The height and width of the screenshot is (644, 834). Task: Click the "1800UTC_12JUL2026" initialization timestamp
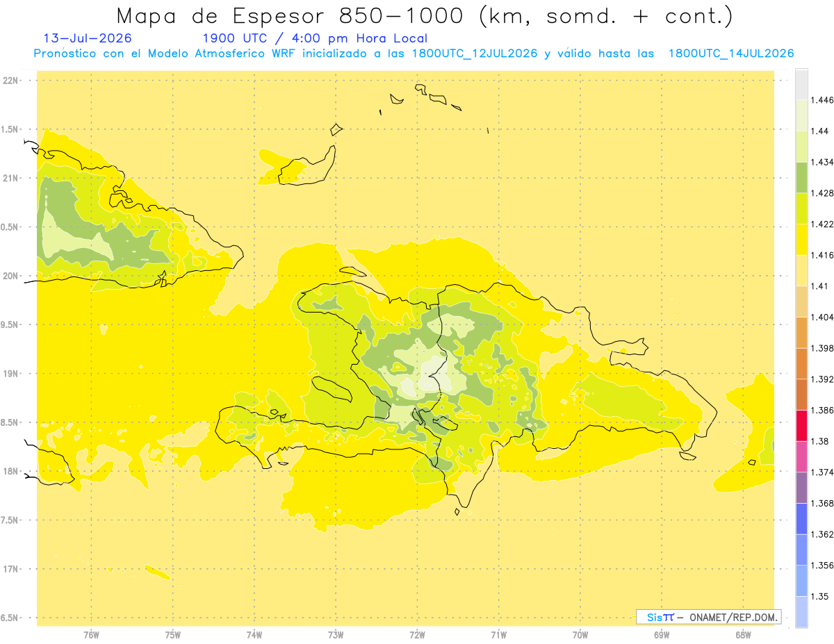475,53
